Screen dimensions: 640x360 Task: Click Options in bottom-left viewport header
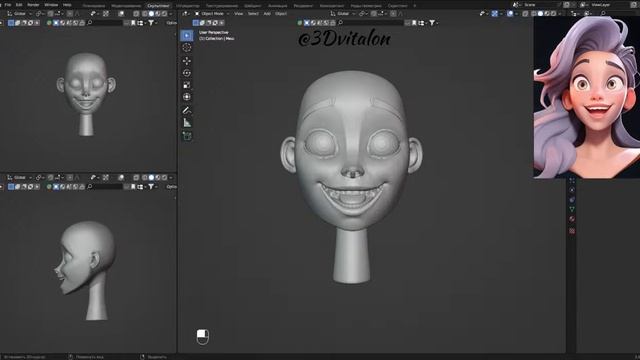tap(172, 187)
